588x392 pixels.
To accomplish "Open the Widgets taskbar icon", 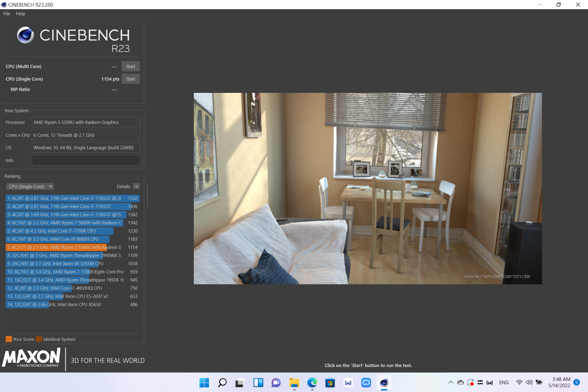I will tap(258, 383).
